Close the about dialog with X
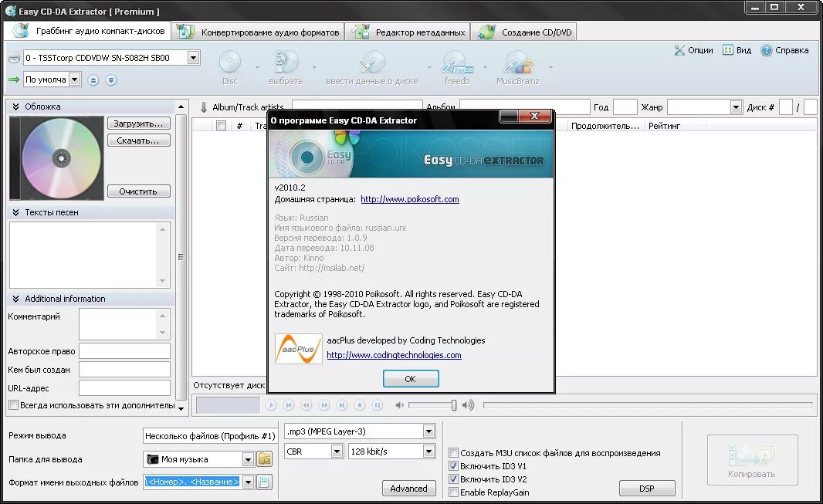This screenshot has width=823, height=504. 535,116
